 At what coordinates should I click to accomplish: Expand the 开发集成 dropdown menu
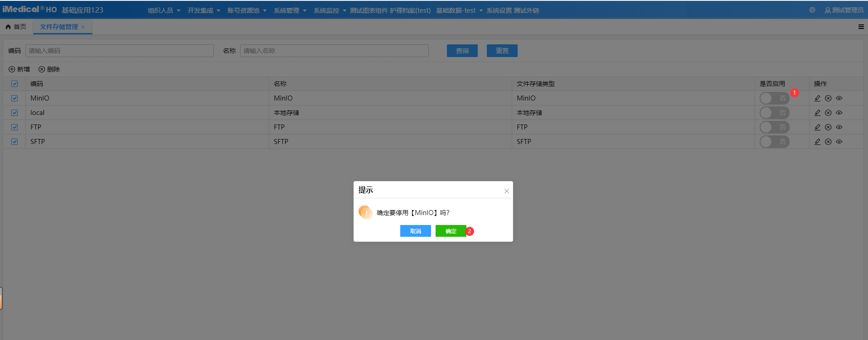click(204, 10)
